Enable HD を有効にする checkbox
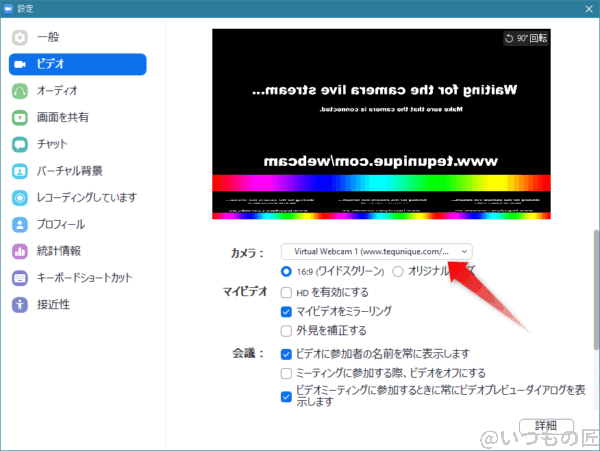Image resolution: width=600 pixels, height=451 pixels. point(286,293)
